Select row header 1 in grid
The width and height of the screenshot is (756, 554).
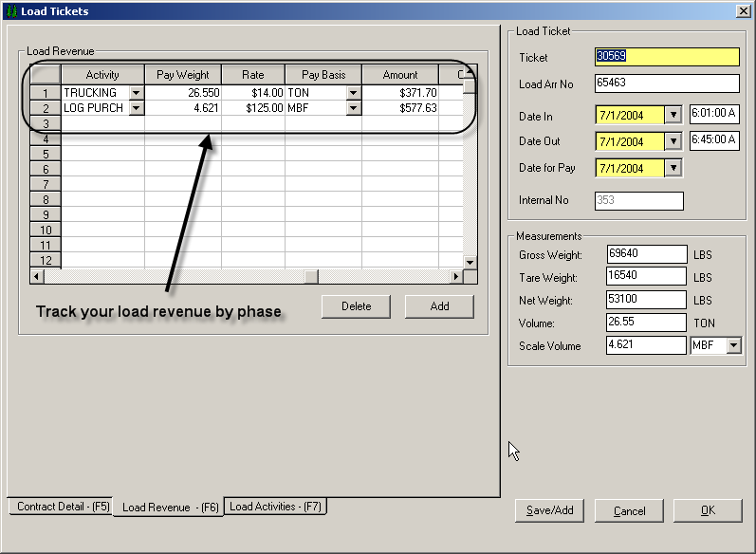tap(46, 93)
